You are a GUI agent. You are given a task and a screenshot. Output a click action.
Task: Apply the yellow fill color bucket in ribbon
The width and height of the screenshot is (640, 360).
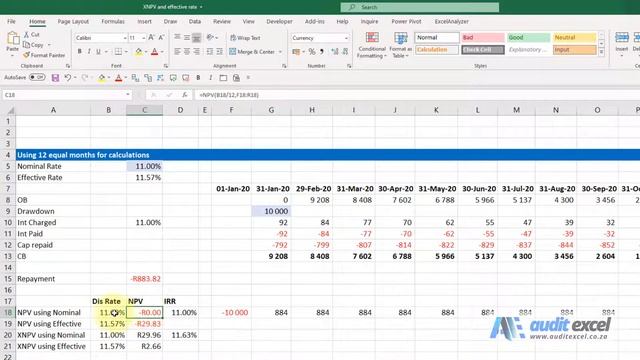tap(139, 51)
